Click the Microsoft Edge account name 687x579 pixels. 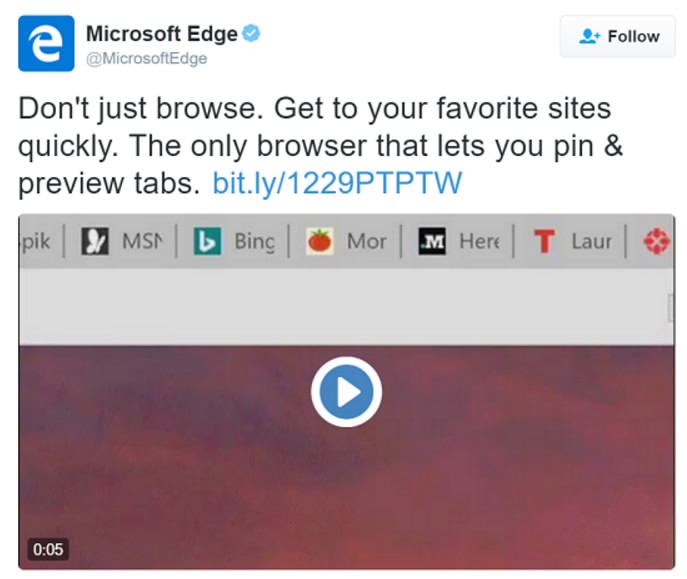pyautogui.click(x=161, y=34)
